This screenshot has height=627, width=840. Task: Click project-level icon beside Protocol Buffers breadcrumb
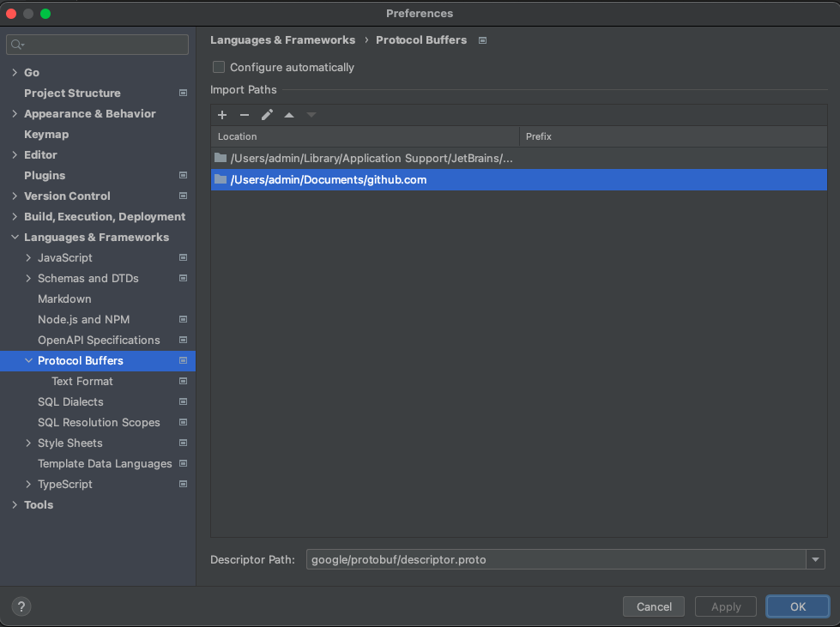point(482,40)
